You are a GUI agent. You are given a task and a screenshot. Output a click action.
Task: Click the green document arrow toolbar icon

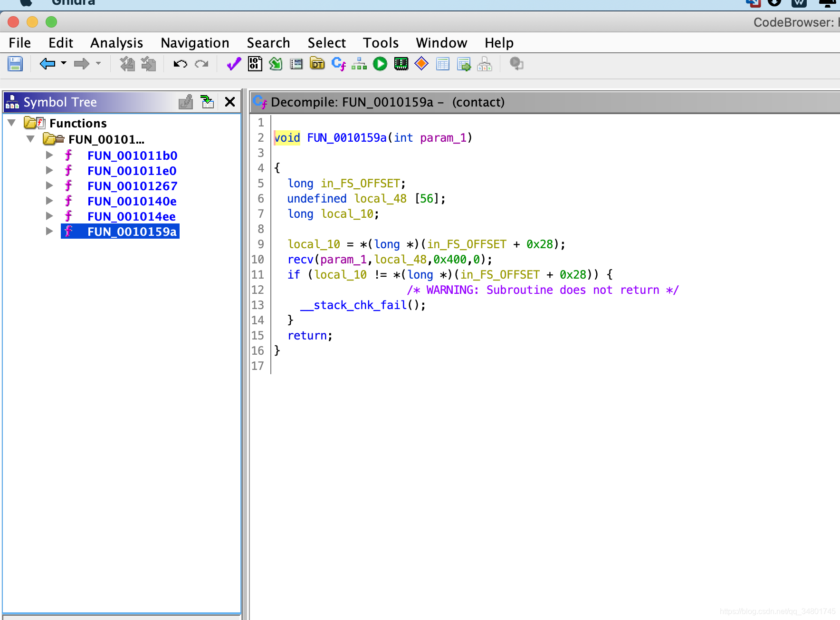coord(276,64)
